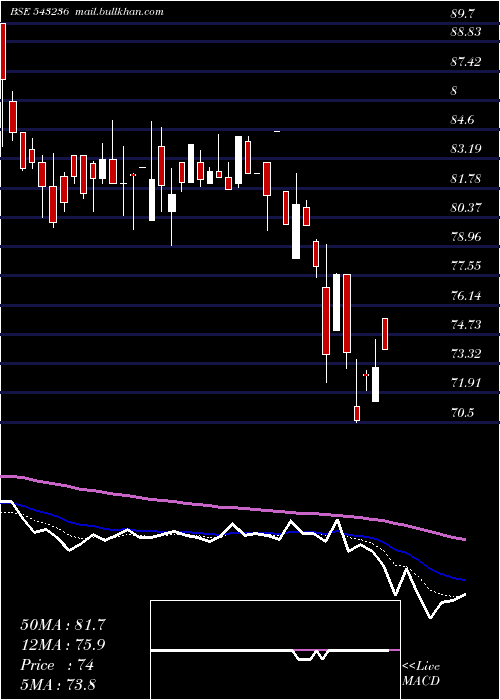This screenshot has height=700, width=500.
Task: Click the 12MA : 75.9 readout
Action: [63, 645]
